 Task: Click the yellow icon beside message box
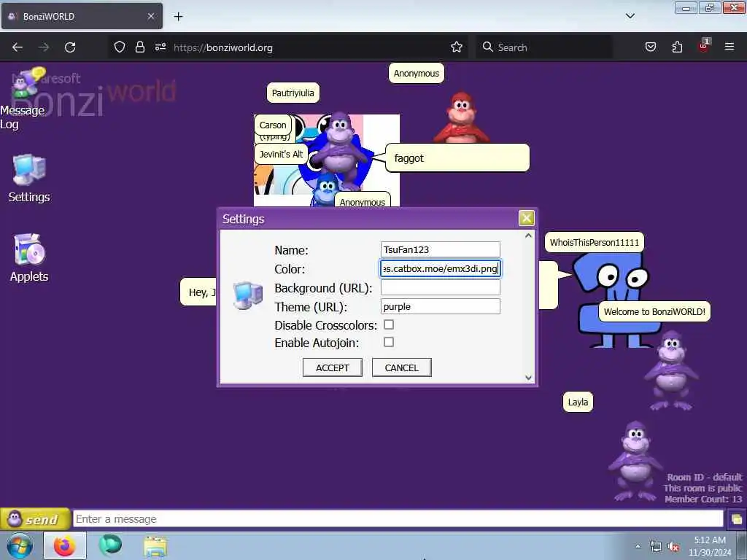737,519
